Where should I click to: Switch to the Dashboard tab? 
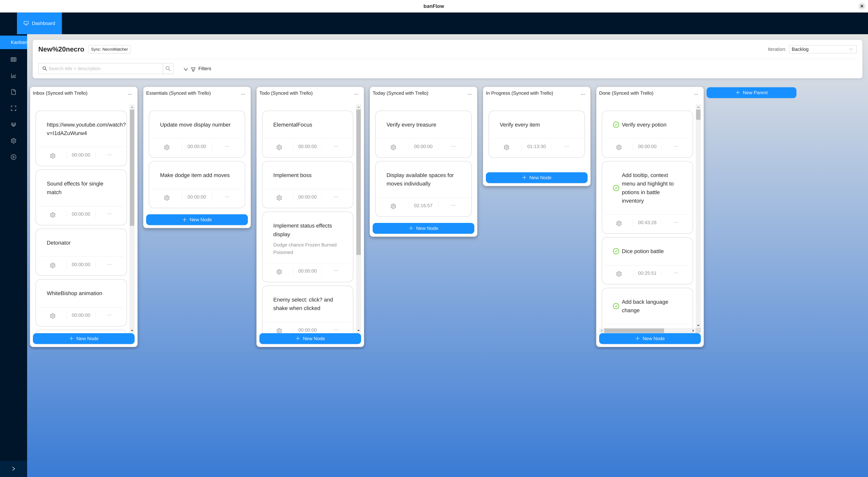click(39, 23)
